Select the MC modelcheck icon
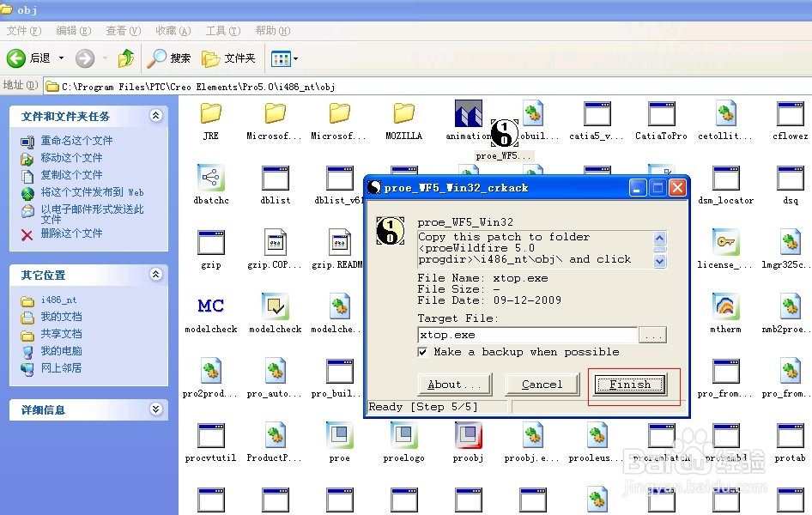Image resolution: width=812 pixels, height=515 pixels. 211,306
